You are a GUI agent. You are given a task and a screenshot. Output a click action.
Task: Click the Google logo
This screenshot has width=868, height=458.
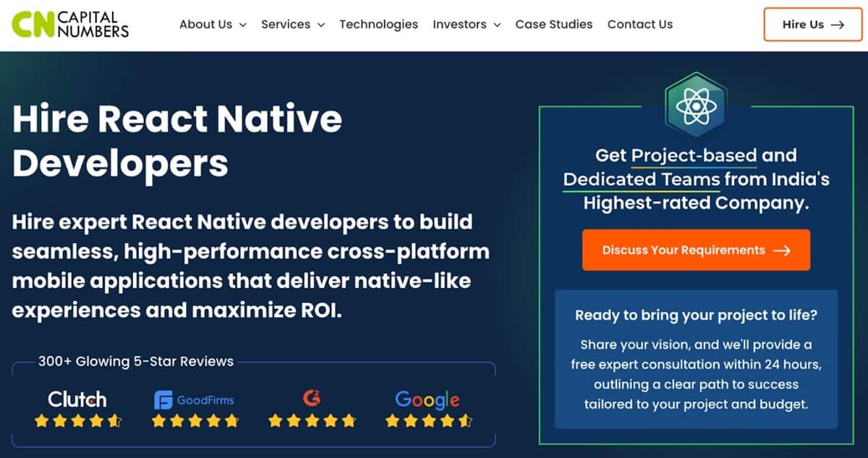tap(427, 399)
